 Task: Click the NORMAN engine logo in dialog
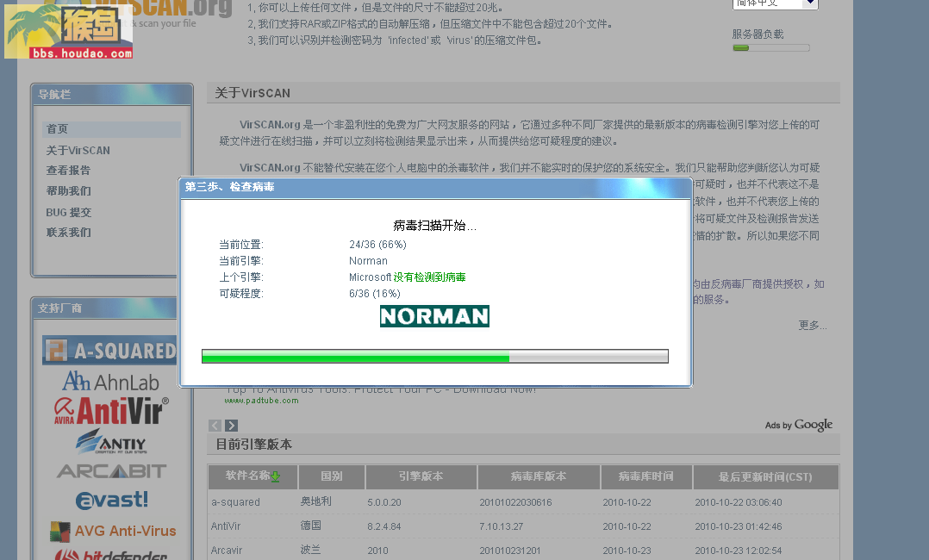(x=434, y=316)
